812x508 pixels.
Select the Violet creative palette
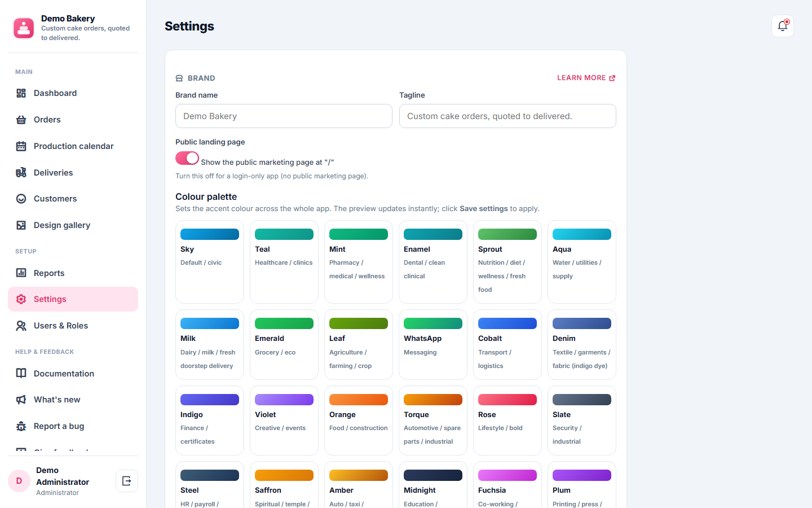point(284,421)
